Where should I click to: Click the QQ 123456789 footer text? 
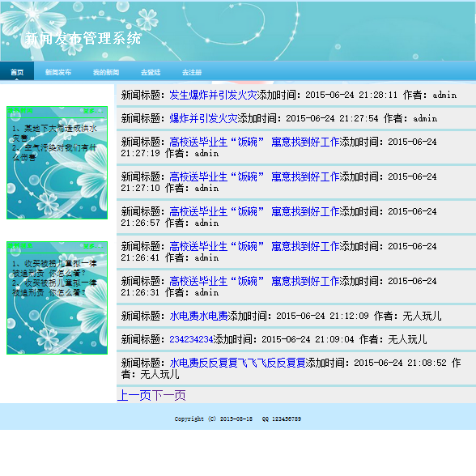pyautogui.click(x=282, y=419)
